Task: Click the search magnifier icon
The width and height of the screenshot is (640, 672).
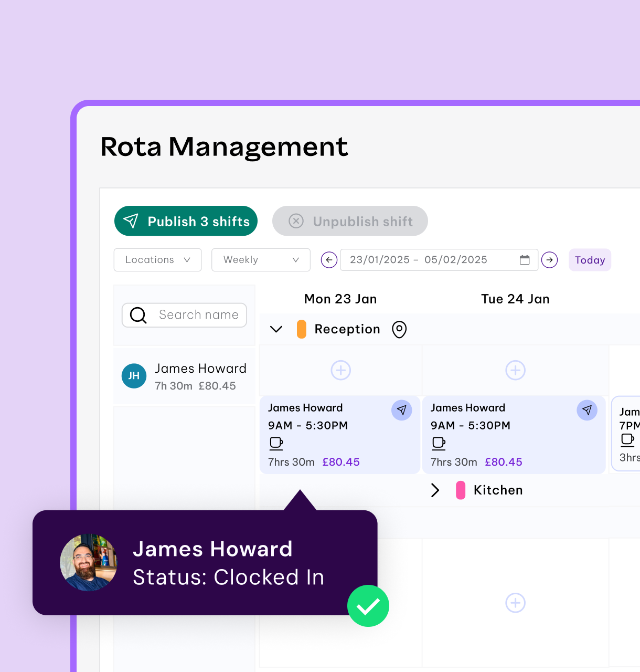Action: point(138,315)
